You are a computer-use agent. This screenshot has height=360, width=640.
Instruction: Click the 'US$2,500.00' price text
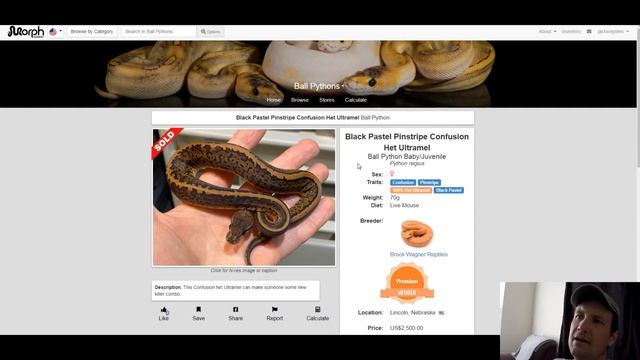[407, 328]
